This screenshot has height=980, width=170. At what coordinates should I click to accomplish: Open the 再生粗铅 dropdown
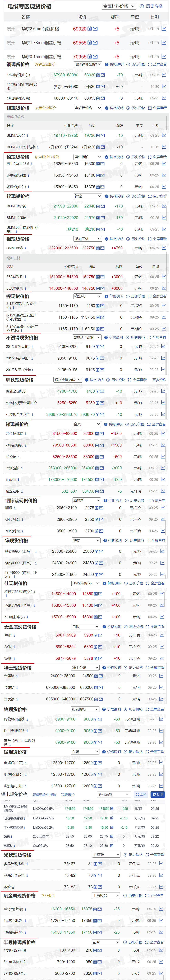(x=88, y=157)
